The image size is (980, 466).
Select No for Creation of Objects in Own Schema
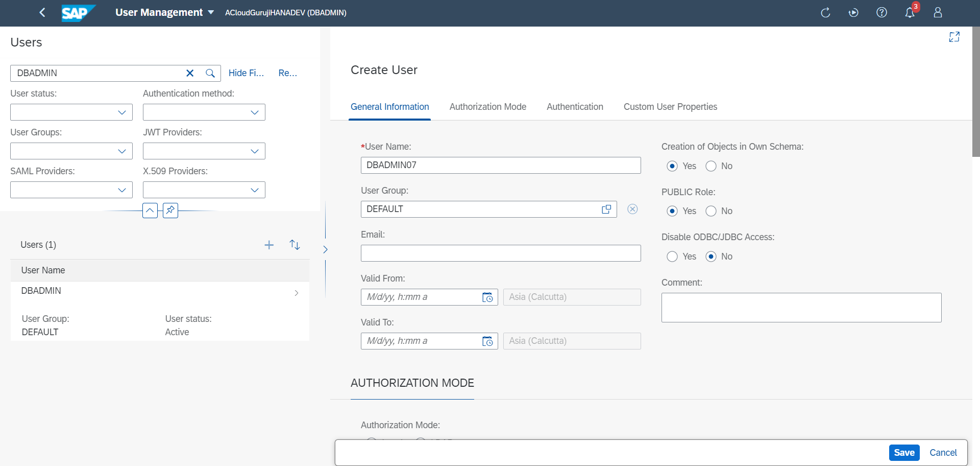pyautogui.click(x=711, y=166)
